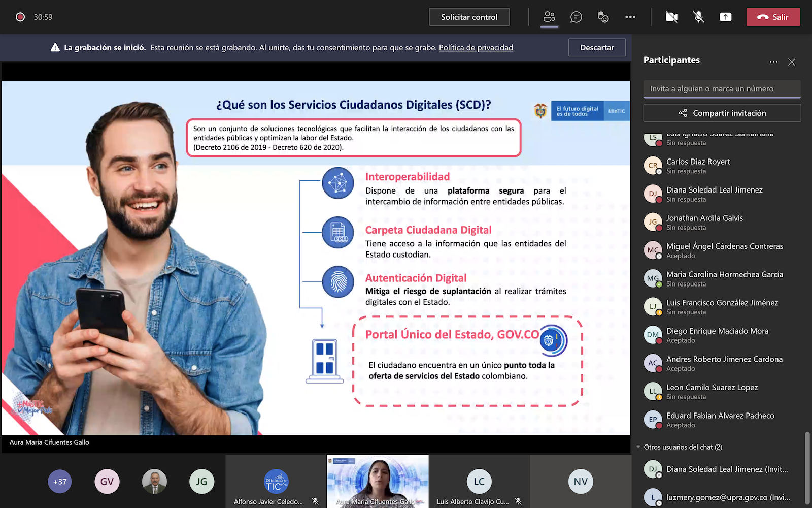Image resolution: width=812 pixels, height=508 pixels.
Task: Unmute the microphone
Action: coord(699,17)
